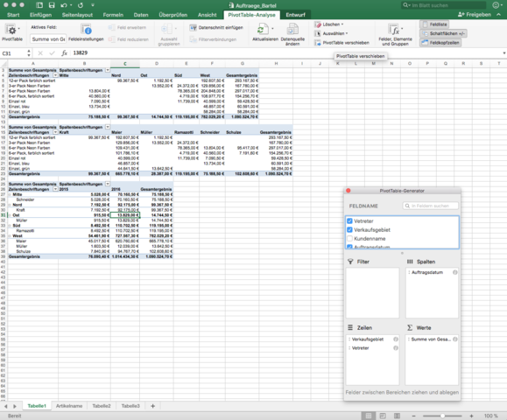The image size is (507, 420).
Task: Click the Aktives Feld text box
Action: point(48,39)
